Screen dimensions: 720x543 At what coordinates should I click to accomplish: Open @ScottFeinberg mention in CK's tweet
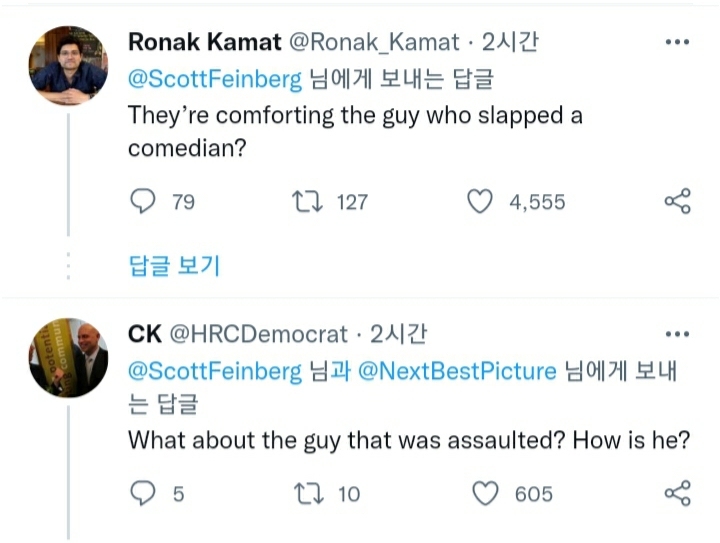tap(214, 371)
